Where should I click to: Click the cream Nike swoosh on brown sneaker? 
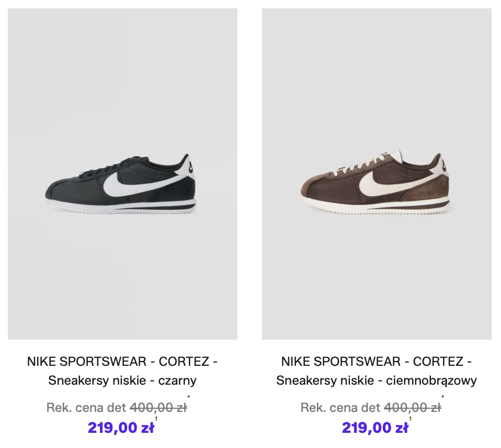tap(381, 181)
